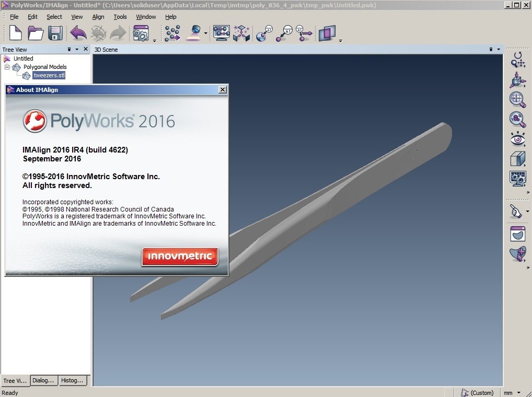Click the monitor gears display options icon

click(x=518, y=178)
